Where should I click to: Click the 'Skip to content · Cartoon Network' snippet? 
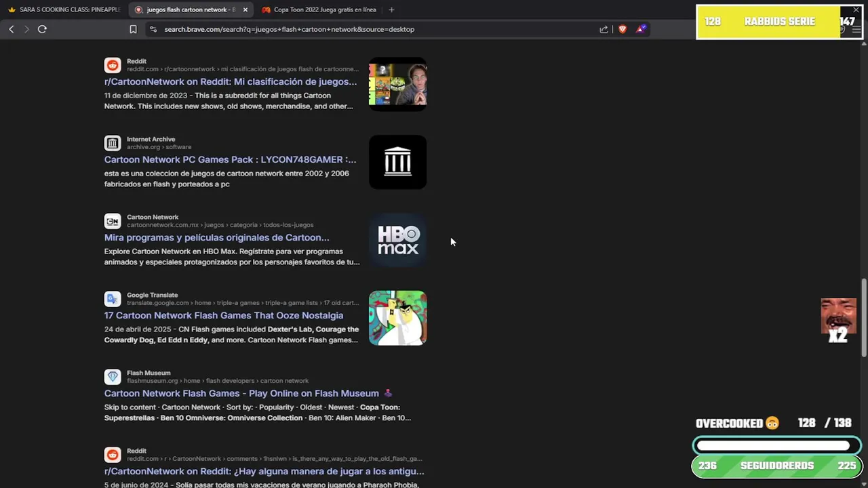pos(258,413)
